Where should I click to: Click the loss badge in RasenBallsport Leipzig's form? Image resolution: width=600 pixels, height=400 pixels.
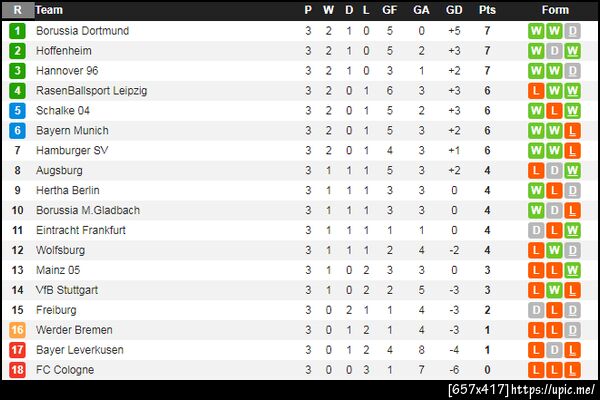click(536, 91)
